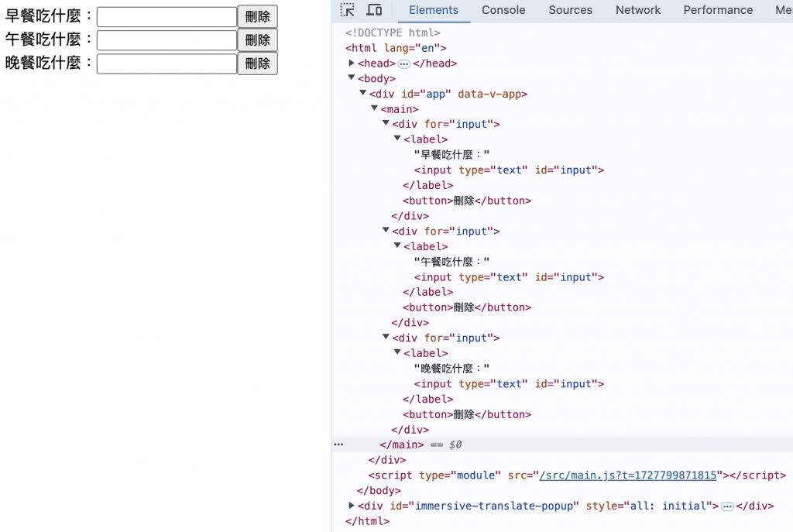Select the closing </body> tag row
This screenshot has width=793, height=532.
[379, 490]
